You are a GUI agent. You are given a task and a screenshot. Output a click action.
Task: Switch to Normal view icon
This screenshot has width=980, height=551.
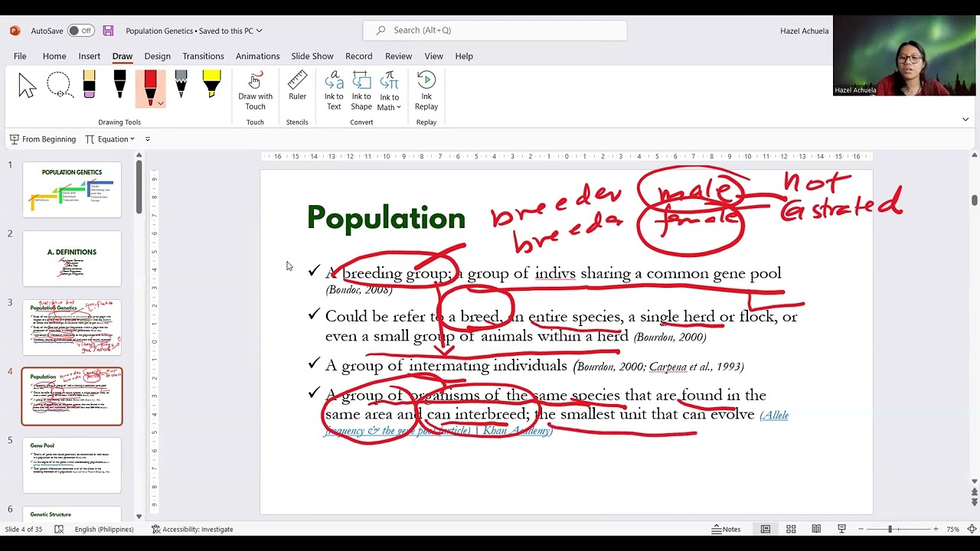pyautogui.click(x=766, y=529)
